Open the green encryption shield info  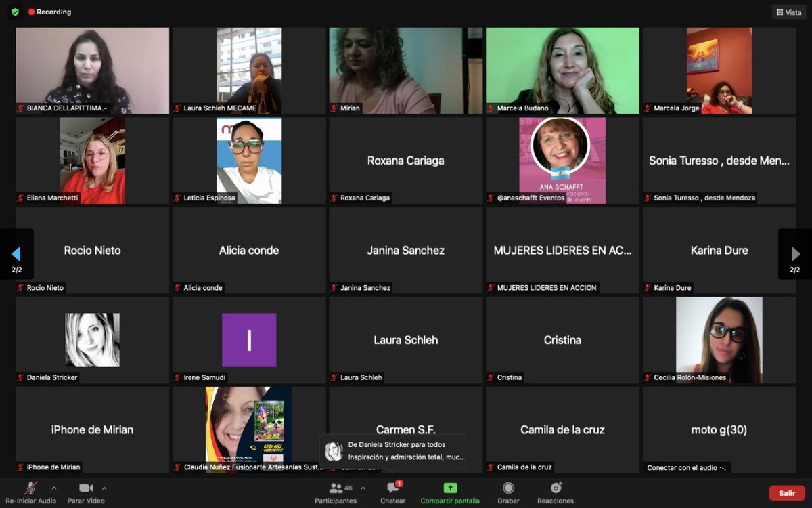pyautogui.click(x=16, y=12)
